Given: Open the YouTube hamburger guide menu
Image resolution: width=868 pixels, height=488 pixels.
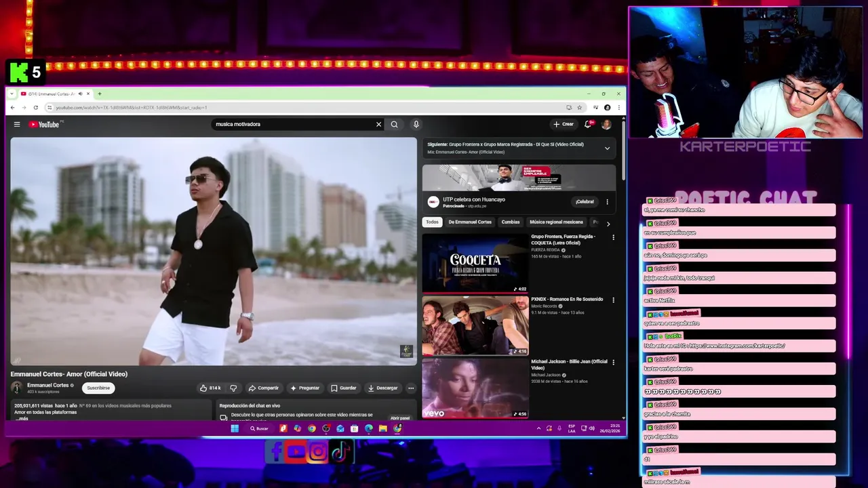Looking at the screenshot, I should 17,124.
